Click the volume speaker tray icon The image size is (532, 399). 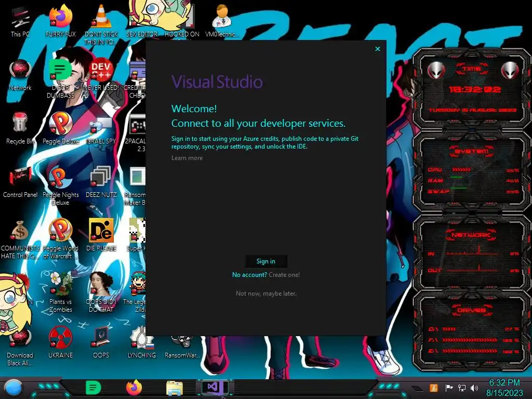[474, 388]
